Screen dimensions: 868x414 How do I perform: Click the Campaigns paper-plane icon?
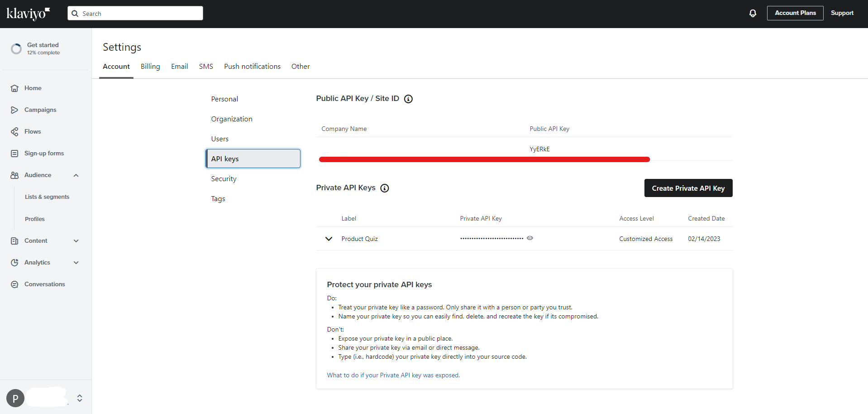(x=14, y=110)
